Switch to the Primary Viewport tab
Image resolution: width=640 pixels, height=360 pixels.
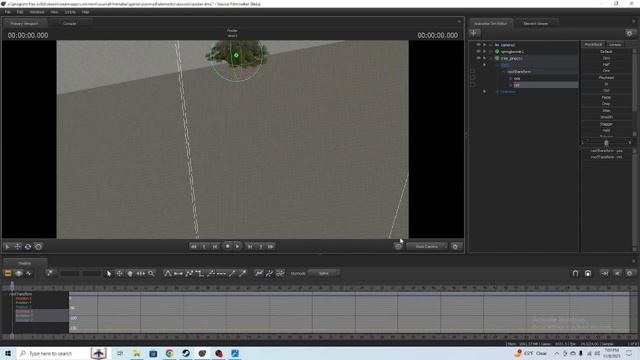24,24
